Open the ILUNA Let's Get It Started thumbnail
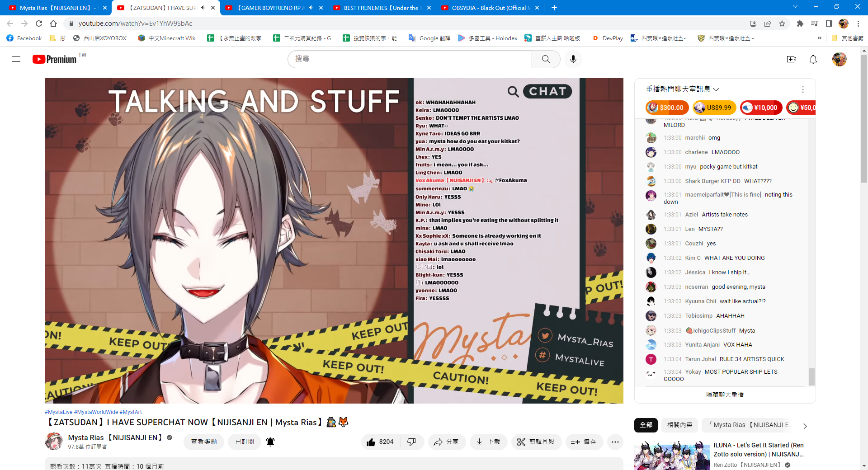This screenshot has width=868, height=470. 672,456
